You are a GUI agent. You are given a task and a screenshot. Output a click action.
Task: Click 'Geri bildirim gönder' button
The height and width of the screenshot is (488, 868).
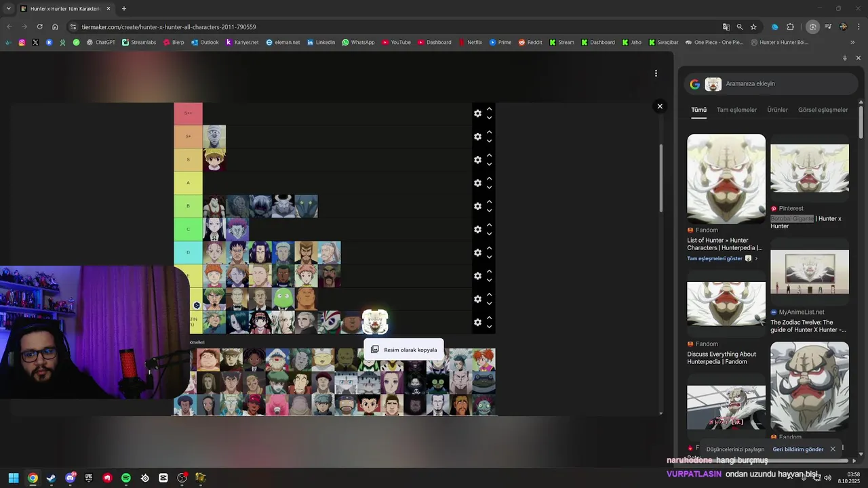pos(797,449)
